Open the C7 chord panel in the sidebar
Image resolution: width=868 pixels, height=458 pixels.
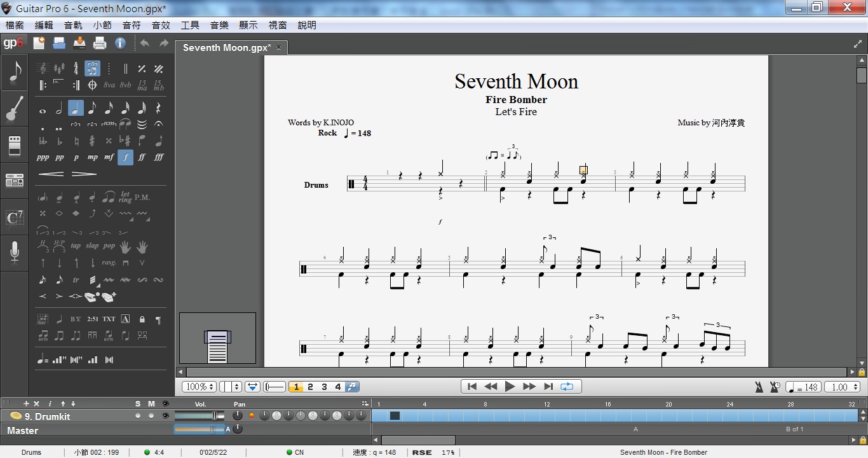pyautogui.click(x=14, y=218)
